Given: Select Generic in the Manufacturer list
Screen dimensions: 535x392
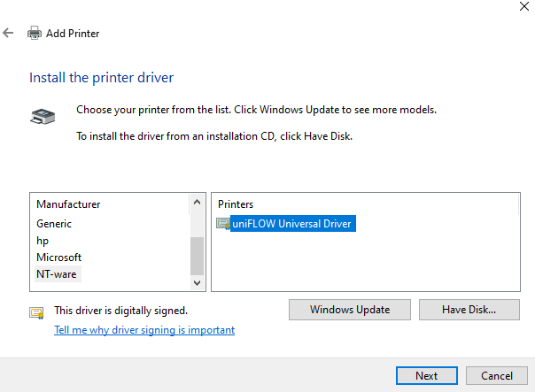Looking at the screenshot, I should (x=55, y=224).
